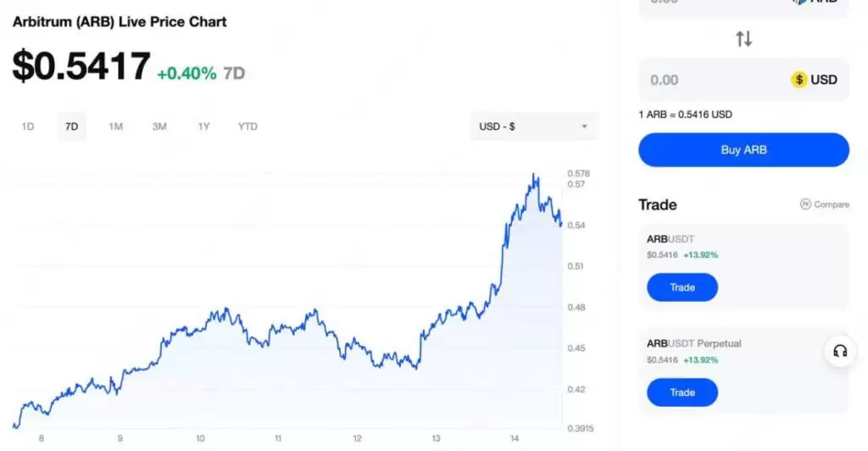
Task: Click the USD dollar coin icon
Action: (x=798, y=80)
